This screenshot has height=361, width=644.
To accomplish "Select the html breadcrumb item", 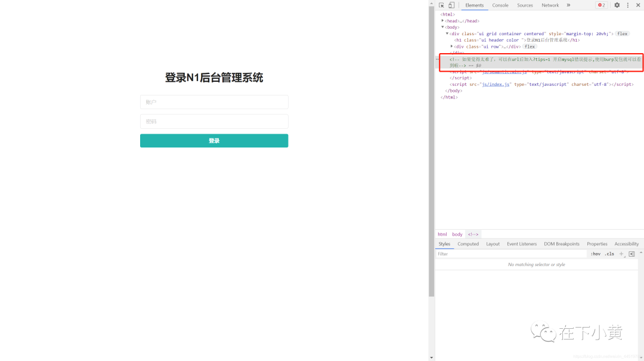I will 442,235.
